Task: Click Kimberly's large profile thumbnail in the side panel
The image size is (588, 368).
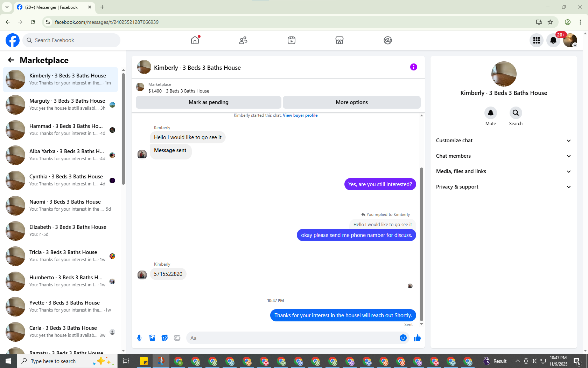Action: [x=504, y=74]
